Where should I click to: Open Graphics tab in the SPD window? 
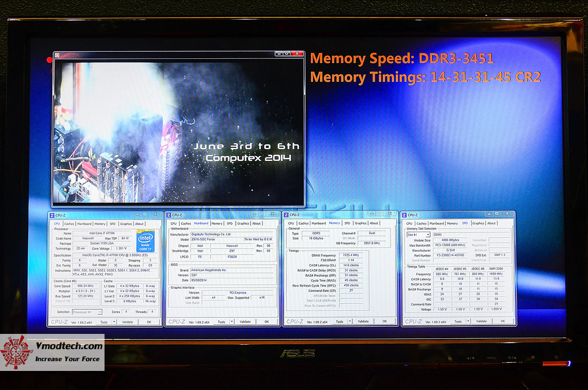(478, 223)
